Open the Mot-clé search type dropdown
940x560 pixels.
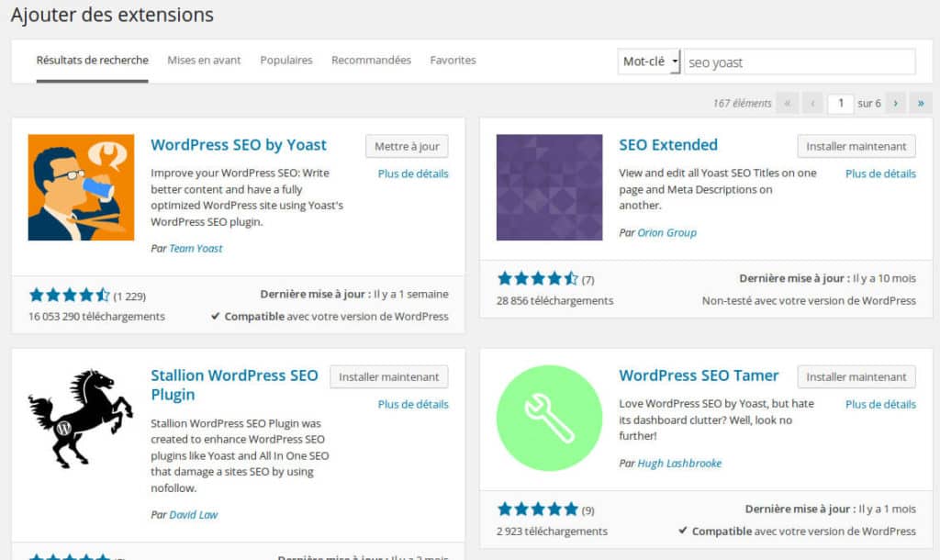(x=649, y=62)
